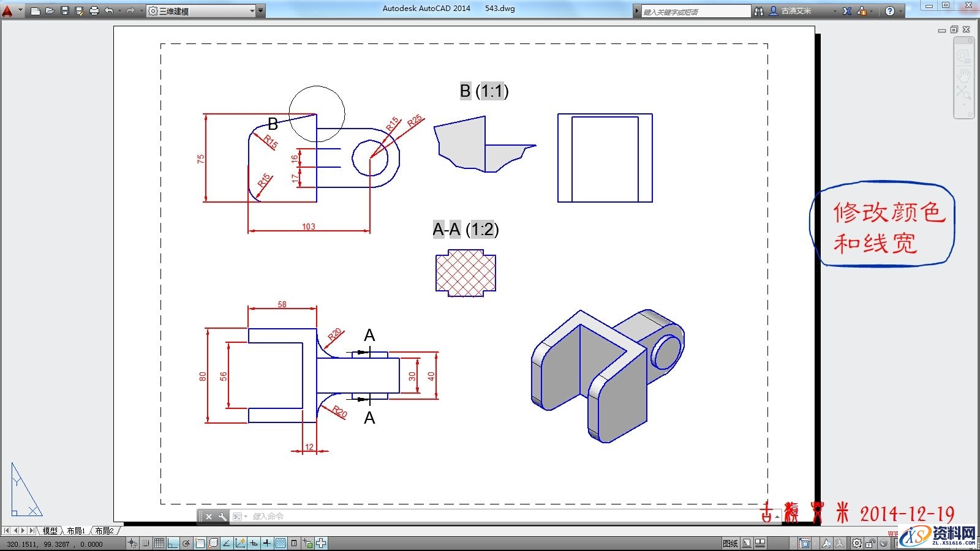
Task: Toggle ortho mode in the status bar
Action: pyautogui.click(x=173, y=542)
